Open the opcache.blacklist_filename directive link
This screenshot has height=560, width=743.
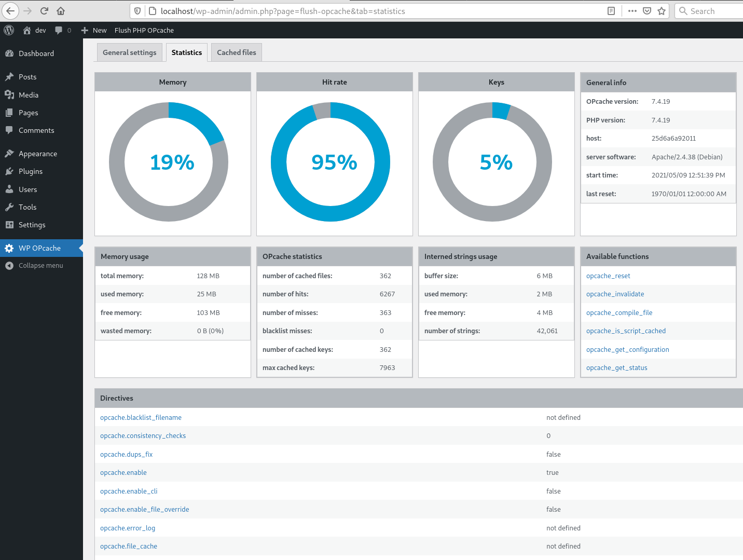(x=141, y=417)
